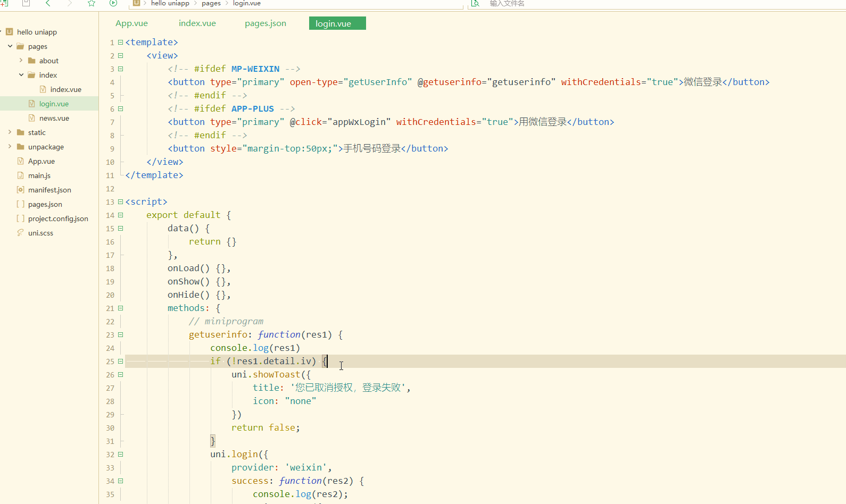Click the login.vue file icon in tree
The width and height of the screenshot is (846, 504).
(x=31, y=104)
